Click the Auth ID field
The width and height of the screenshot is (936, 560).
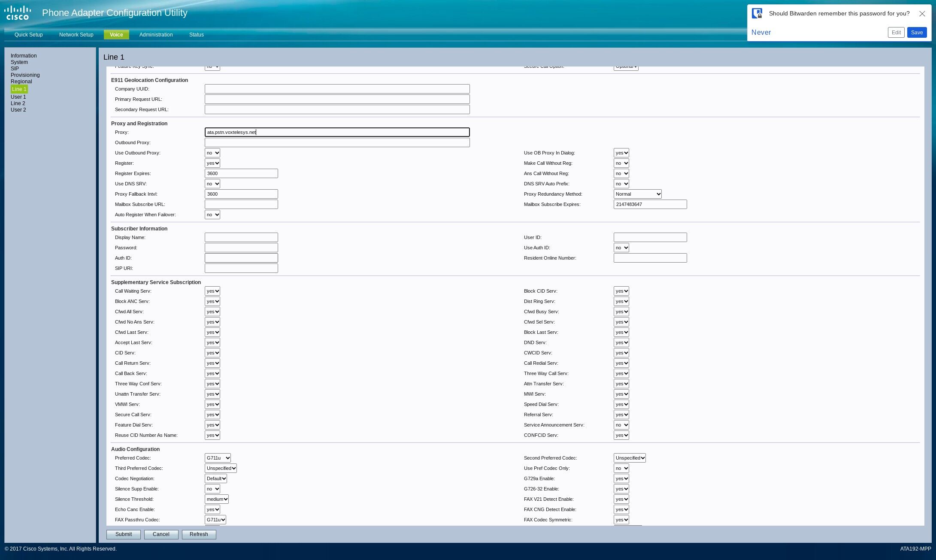coord(241,258)
